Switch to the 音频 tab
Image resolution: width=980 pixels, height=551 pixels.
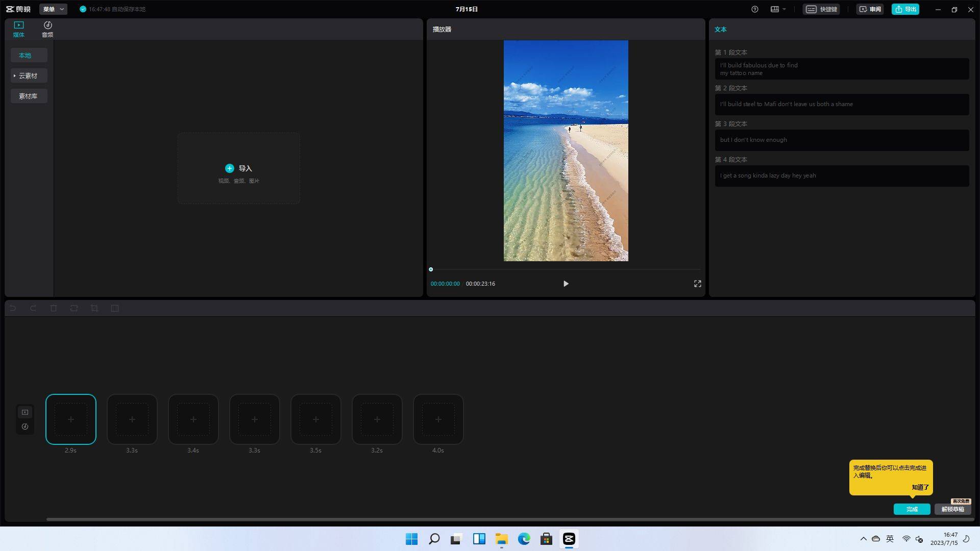47,29
